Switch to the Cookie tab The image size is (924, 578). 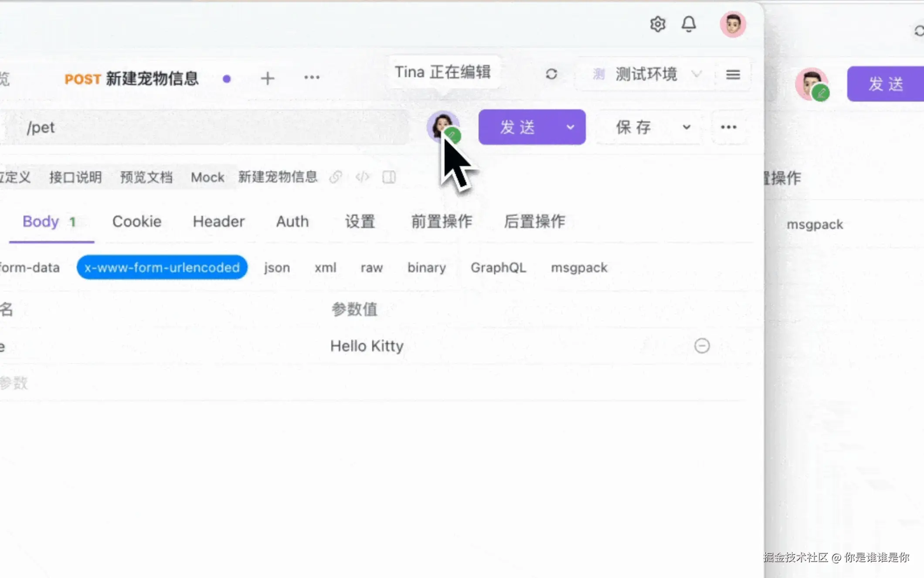coord(136,221)
